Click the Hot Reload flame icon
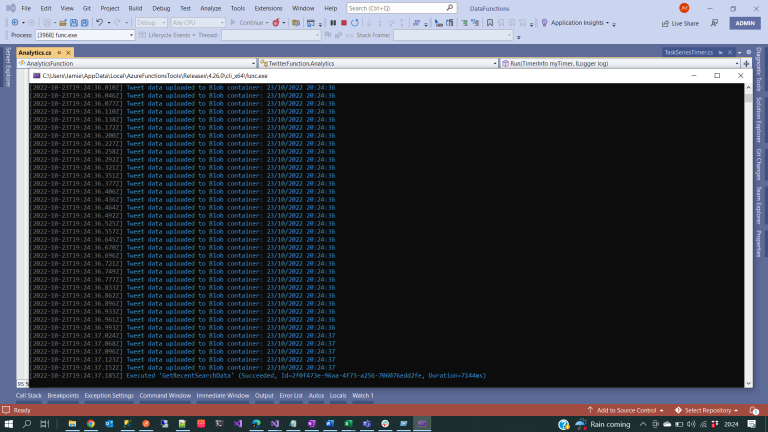The image size is (768, 432). (x=276, y=23)
